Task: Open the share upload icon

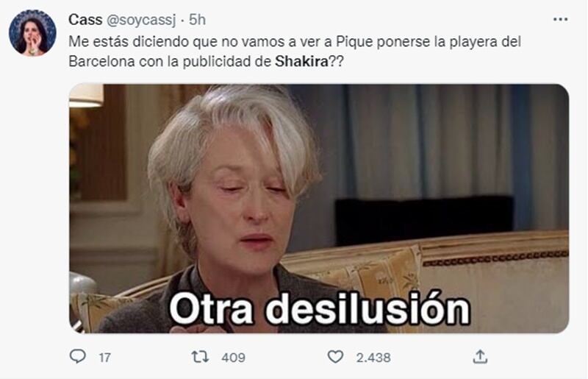Action: point(480,356)
